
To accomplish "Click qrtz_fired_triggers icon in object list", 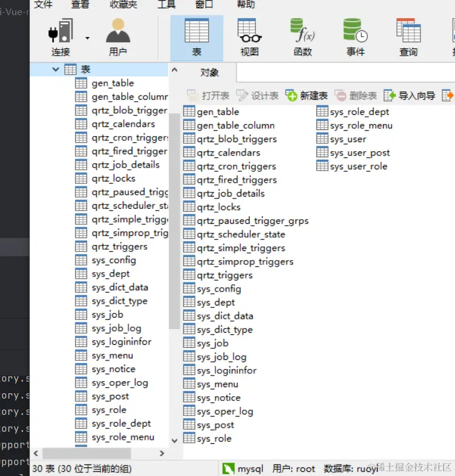I will [x=189, y=180].
